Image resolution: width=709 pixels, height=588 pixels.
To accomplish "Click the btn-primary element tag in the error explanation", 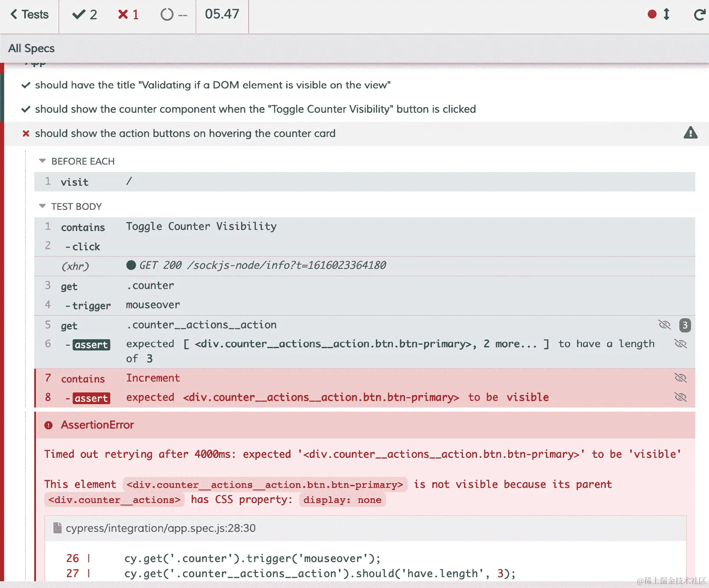I will coord(265,484).
